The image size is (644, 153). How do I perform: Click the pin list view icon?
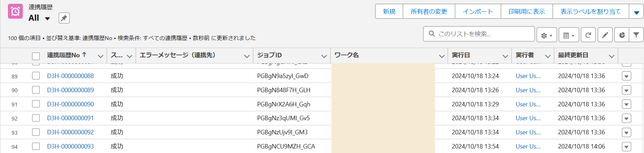coord(64,18)
